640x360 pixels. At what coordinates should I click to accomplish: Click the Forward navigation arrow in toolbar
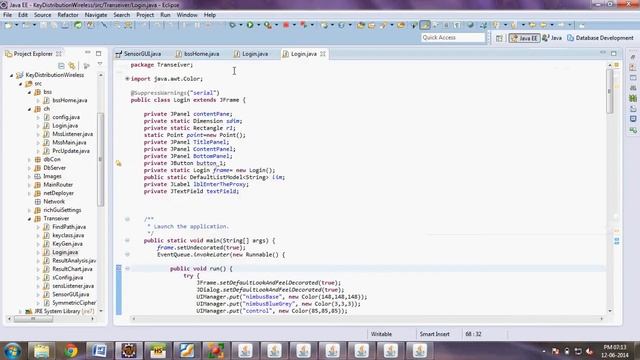tap(561, 25)
